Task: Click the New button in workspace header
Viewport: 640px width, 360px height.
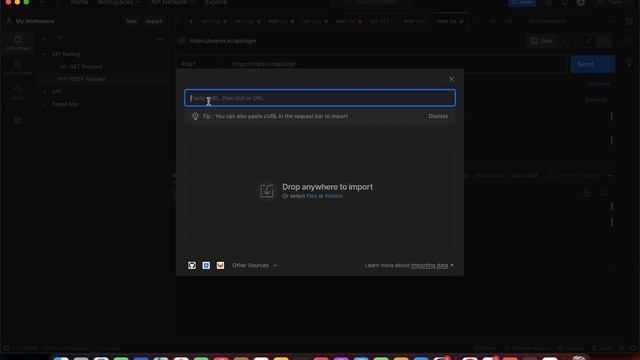Action: click(132, 21)
